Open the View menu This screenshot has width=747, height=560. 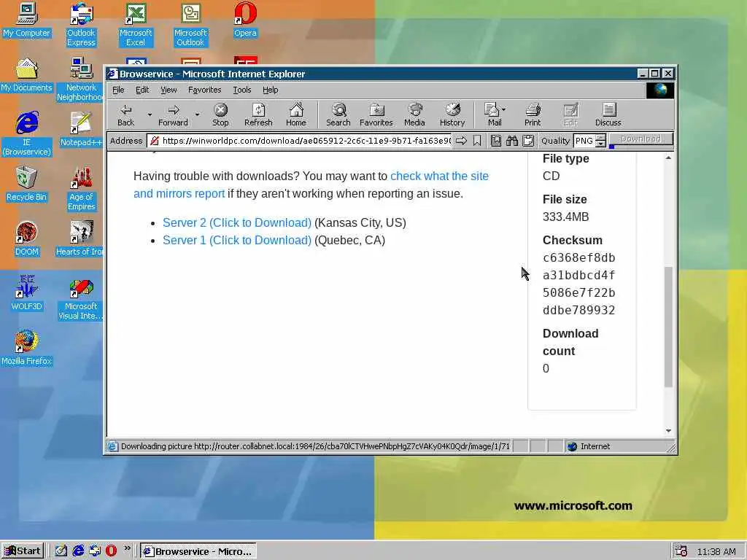click(x=169, y=90)
